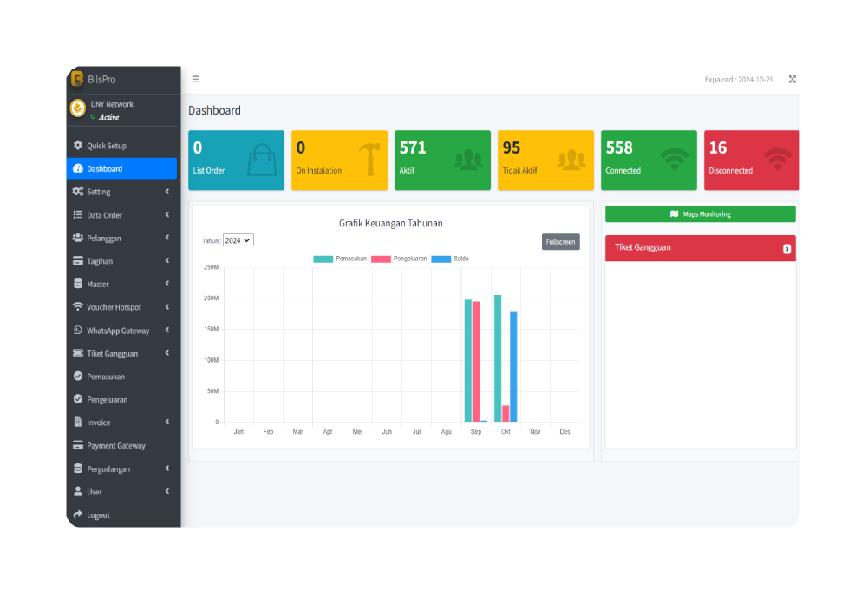Click the Fullscreen chart button
868x596 pixels.
pos(561,241)
